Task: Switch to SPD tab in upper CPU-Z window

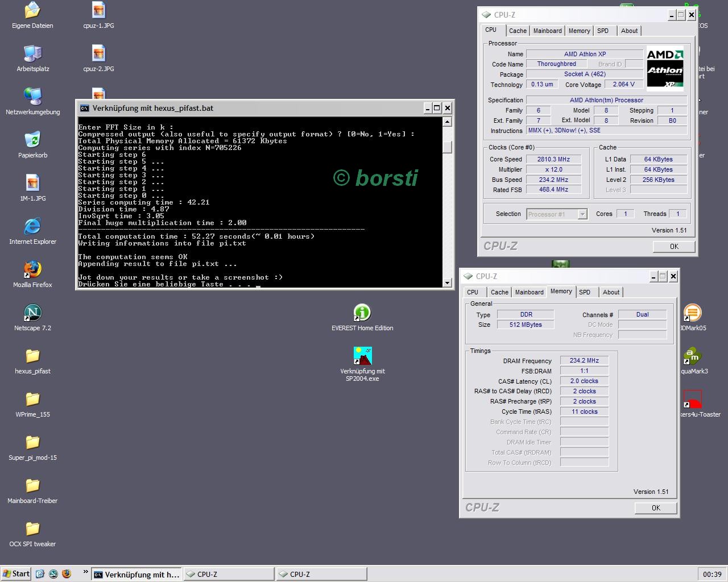Action: [603, 31]
